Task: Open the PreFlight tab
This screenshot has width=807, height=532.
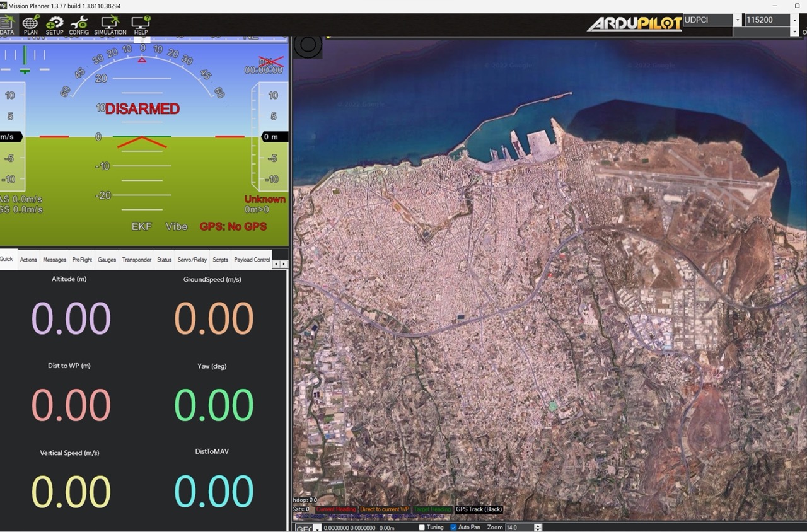Action: point(82,260)
